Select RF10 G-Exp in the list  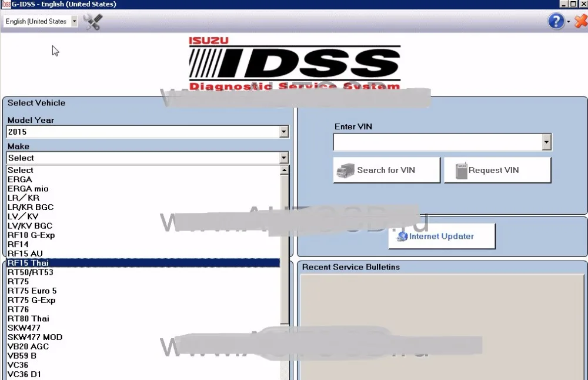(x=143, y=235)
